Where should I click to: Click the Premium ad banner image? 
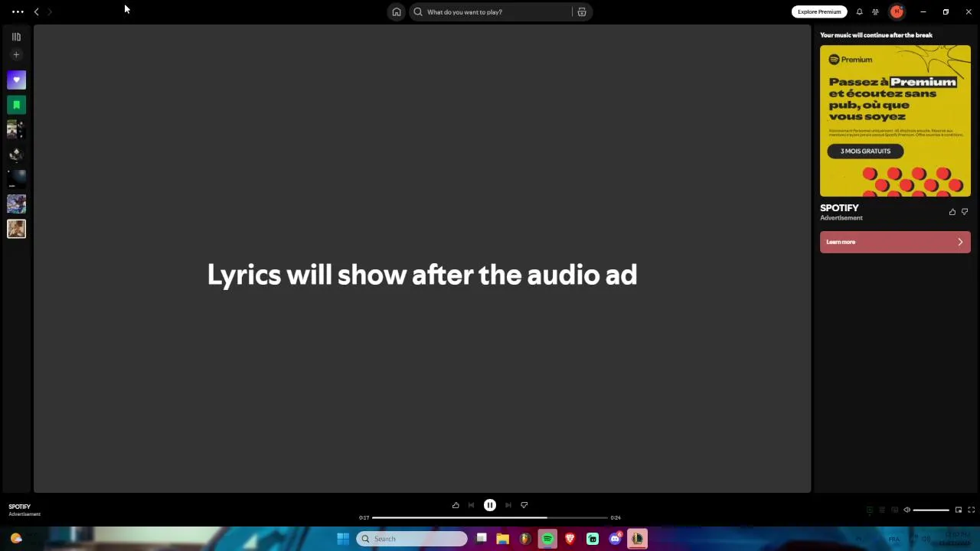click(x=895, y=121)
